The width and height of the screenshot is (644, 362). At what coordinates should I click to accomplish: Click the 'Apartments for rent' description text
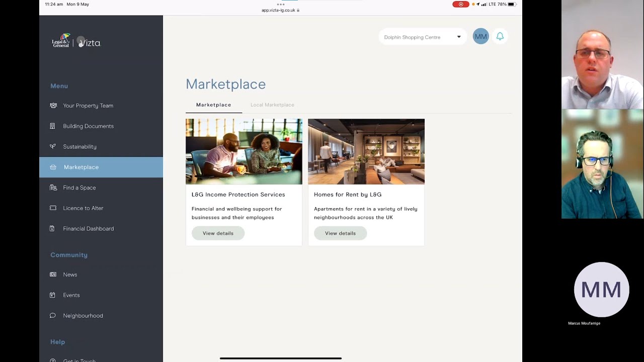(366, 213)
